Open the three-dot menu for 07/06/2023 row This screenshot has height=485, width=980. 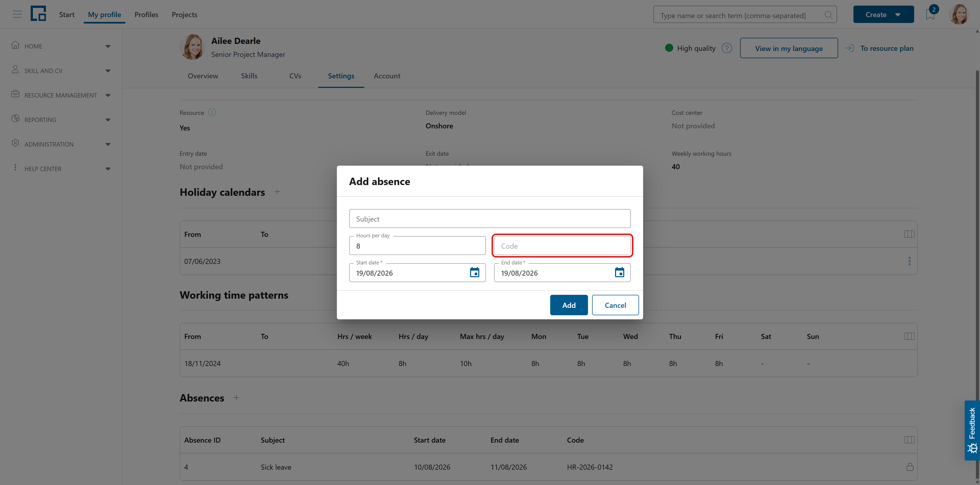point(909,261)
